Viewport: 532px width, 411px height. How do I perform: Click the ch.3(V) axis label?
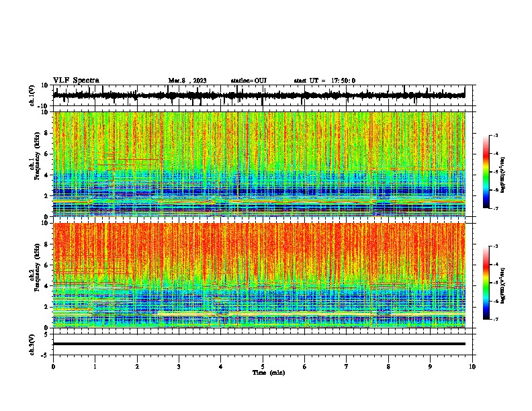(x=32, y=345)
